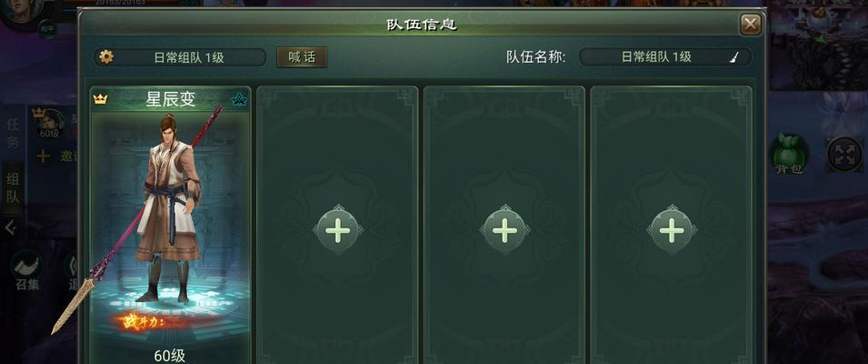Click the 喊话 button
This screenshot has width=868, height=364.
pos(302,57)
